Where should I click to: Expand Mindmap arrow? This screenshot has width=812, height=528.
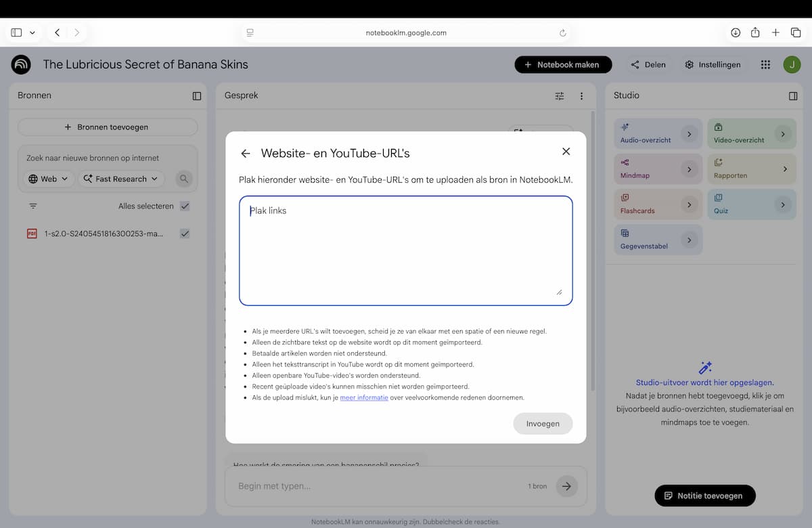(x=689, y=169)
